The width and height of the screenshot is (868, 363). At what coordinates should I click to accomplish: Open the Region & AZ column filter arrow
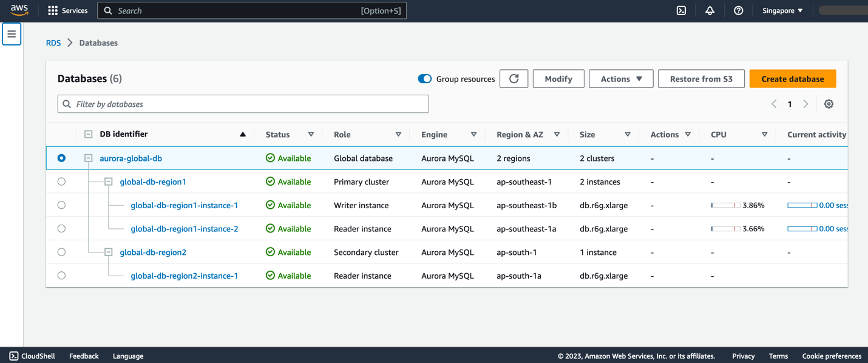557,134
